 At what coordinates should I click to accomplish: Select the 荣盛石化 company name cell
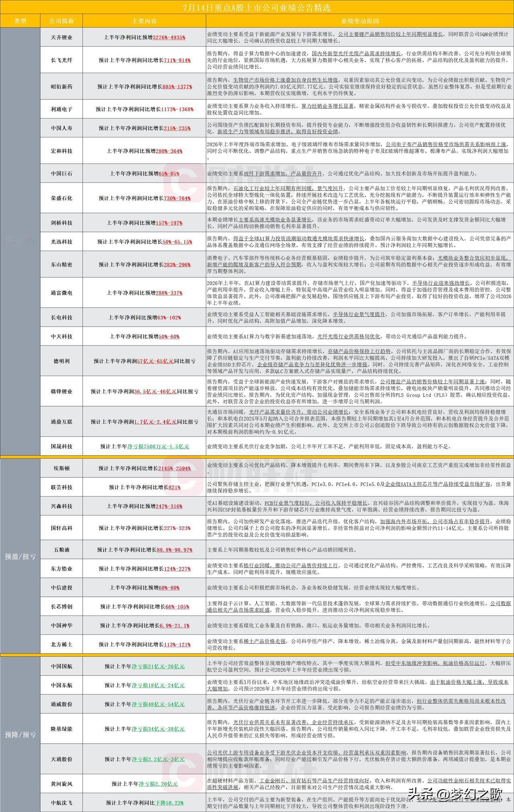tap(61, 198)
